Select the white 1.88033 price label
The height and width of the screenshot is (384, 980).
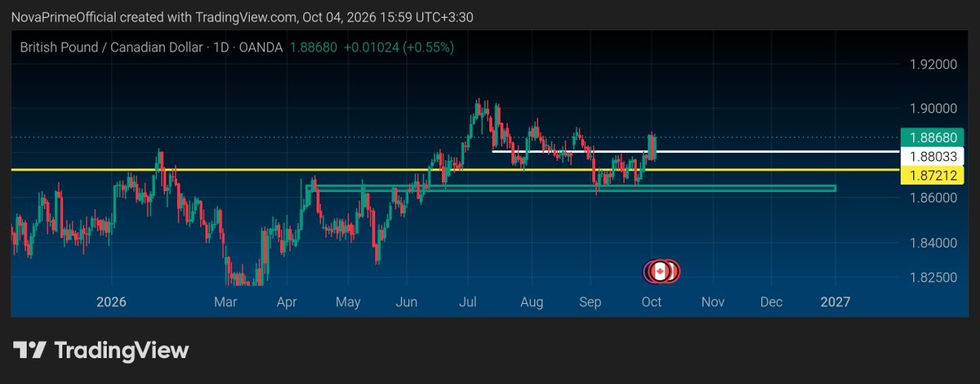tap(932, 155)
